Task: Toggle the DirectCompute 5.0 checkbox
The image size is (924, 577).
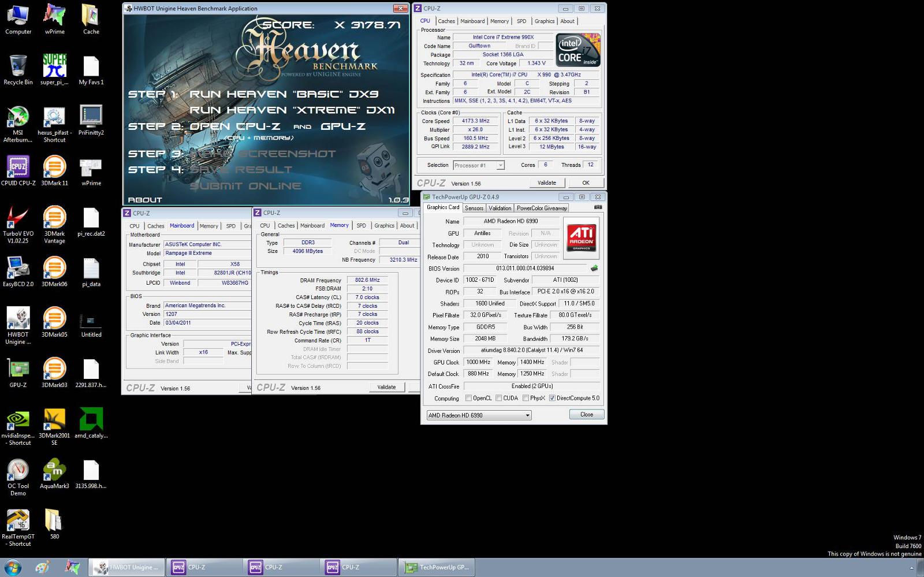Action: point(552,398)
